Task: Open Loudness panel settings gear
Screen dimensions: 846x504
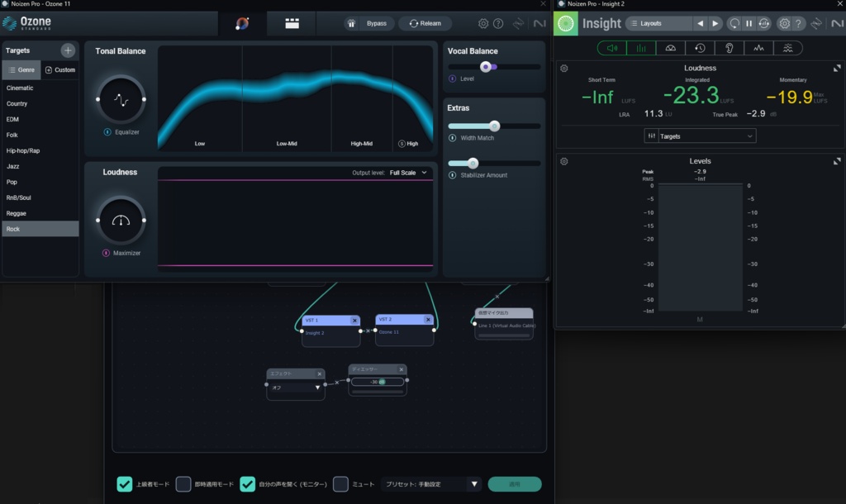Action: coord(563,68)
